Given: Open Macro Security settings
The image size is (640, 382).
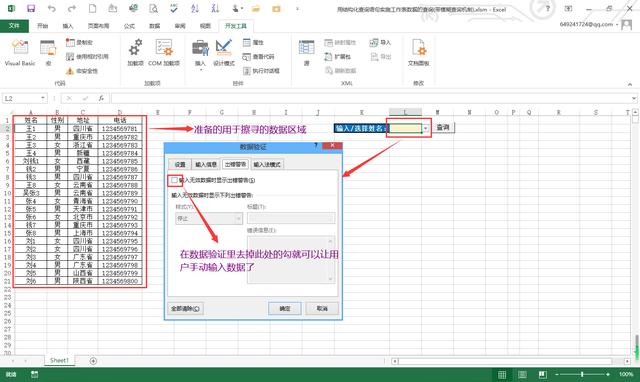Looking at the screenshot, I should 82,71.
